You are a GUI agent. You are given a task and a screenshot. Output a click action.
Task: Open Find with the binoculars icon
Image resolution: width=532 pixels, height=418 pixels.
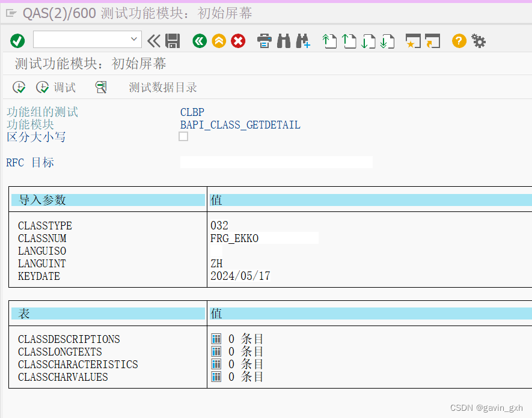pos(283,41)
